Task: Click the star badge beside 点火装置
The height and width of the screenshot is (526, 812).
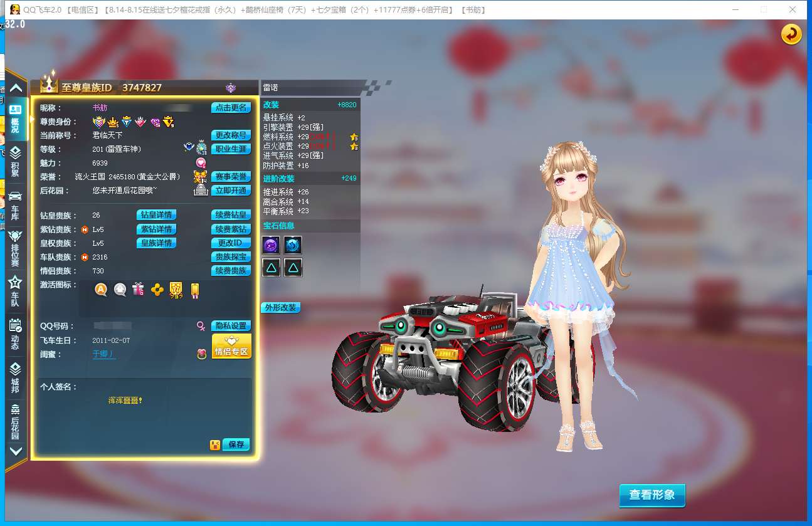Action: pyautogui.click(x=354, y=147)
